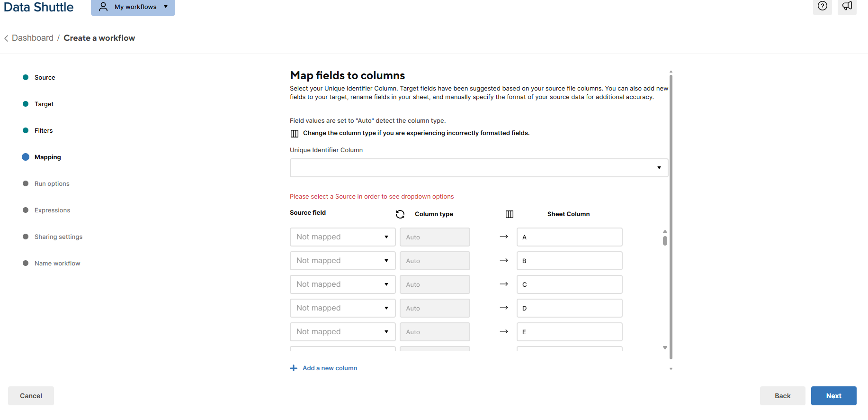Viewport: 868px width, 420px height.
Task: Click the plus icon for adding a column
Action: pos(294,368)
